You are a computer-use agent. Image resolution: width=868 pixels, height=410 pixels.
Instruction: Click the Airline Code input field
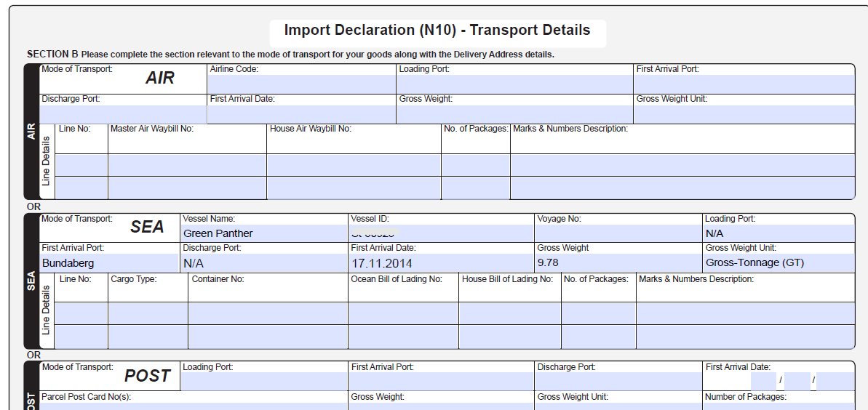pos(302,84)
